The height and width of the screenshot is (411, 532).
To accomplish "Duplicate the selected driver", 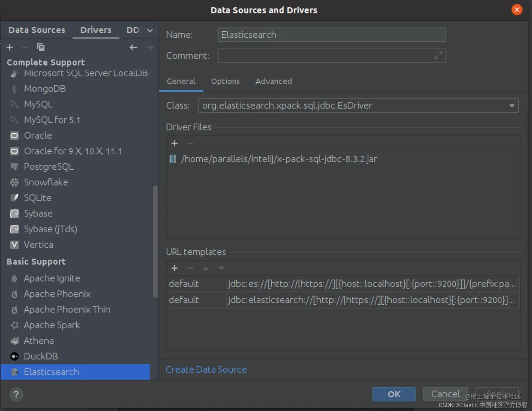I will pyautogui.click(x=41, y=47).
